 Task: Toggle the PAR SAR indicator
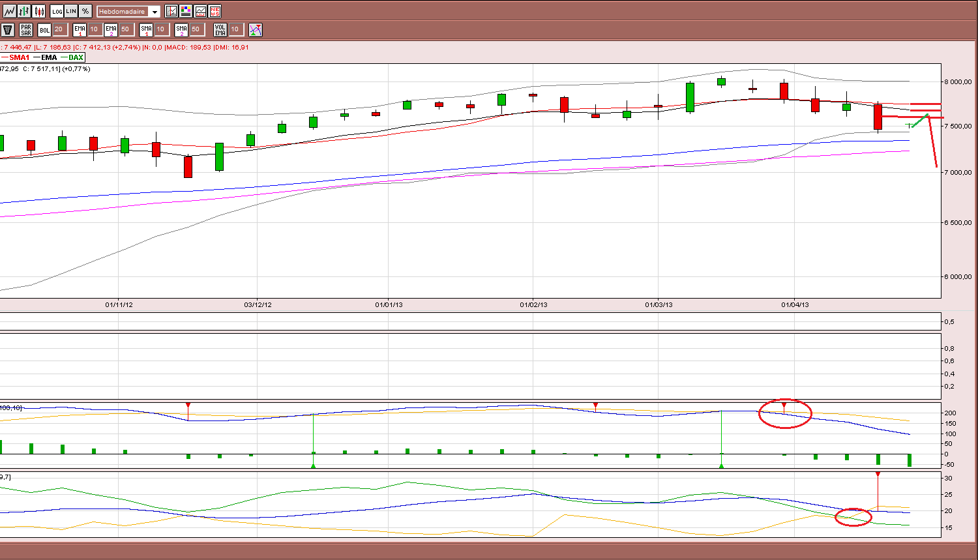pos(26,29)
